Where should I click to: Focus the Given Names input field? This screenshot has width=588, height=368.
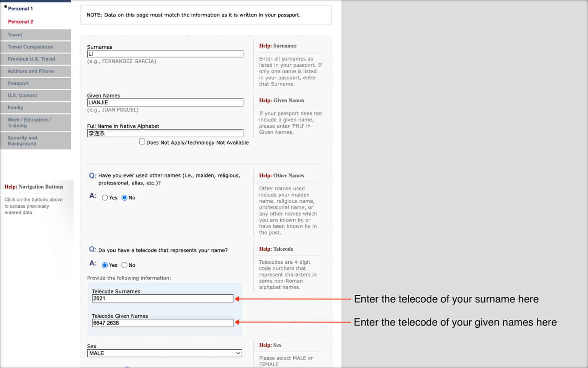165,103
